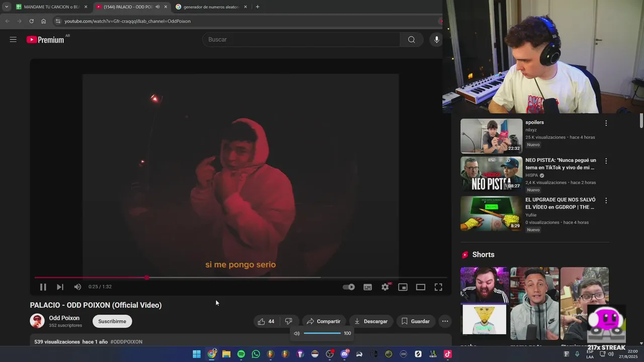644x362 pixels.
Task: Click the youtube.com URL address bar
Action: (127, 21)
